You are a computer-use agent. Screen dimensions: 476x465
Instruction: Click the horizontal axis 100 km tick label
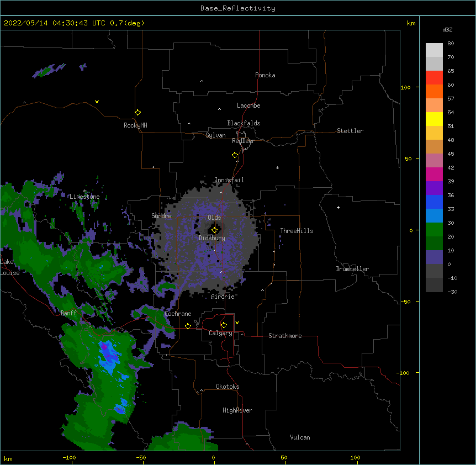click(x=355, y=457)
